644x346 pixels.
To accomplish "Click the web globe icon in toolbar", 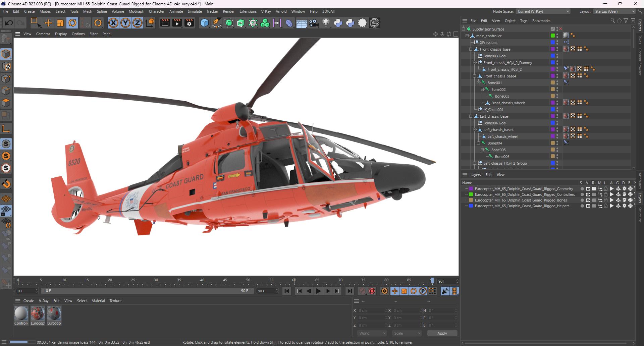I will coord(374,23).
